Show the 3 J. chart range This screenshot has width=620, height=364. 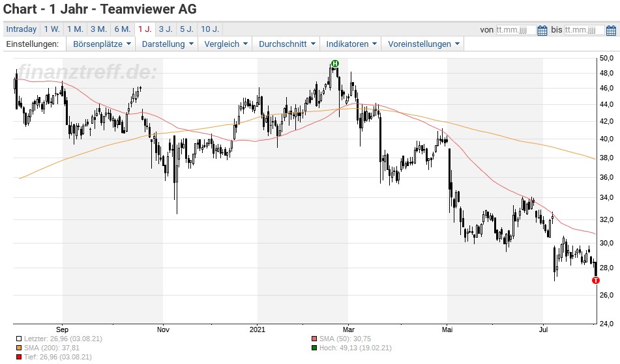pos(166,29)
